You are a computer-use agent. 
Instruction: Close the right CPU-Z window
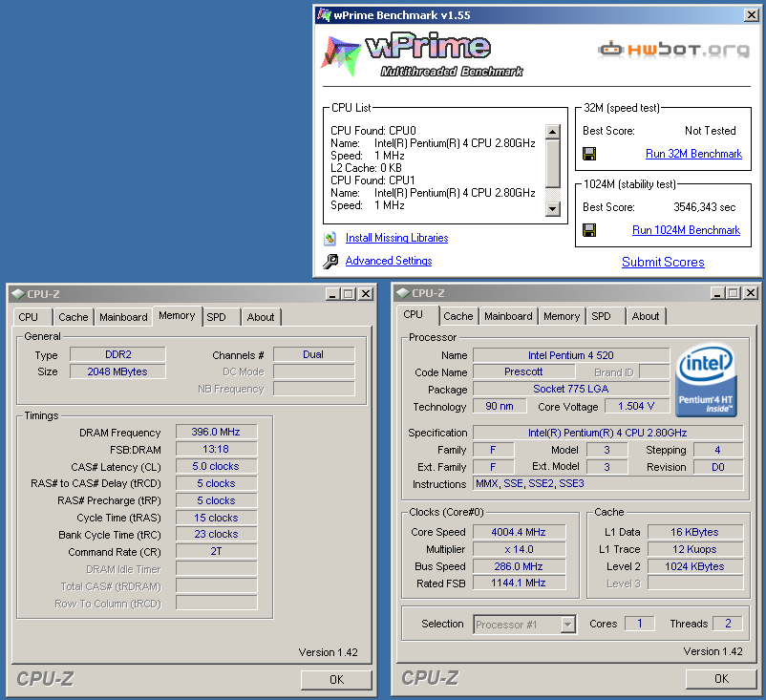click(751, 292)
